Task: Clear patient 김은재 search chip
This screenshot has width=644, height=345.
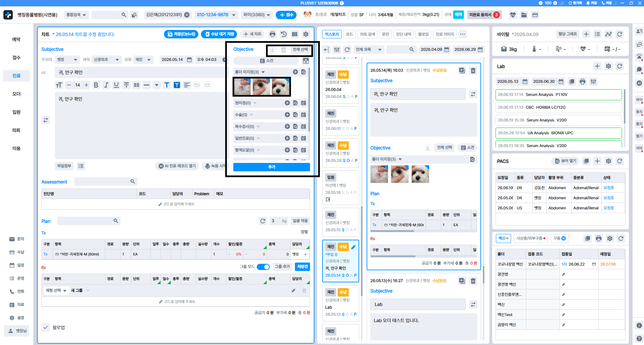Action: (187, 15)
